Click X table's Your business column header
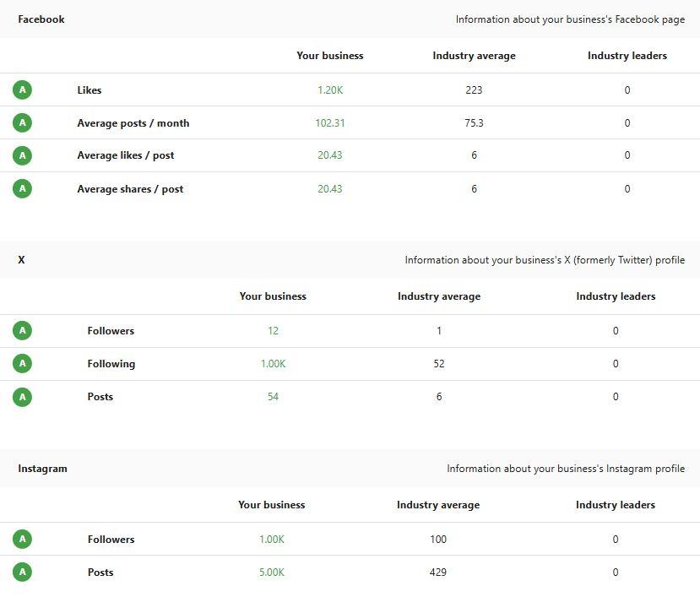The height and width of the screenshot is (597, 700). click(273, 296)
